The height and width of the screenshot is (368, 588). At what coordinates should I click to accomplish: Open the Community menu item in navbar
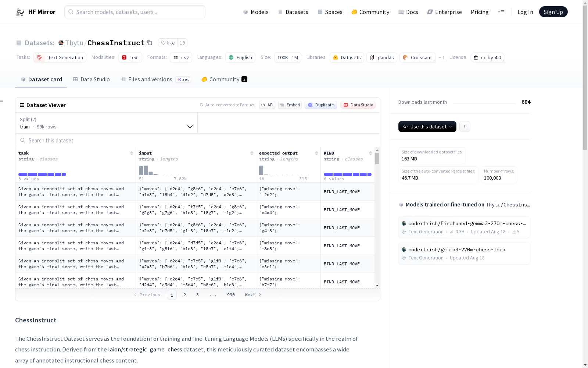(x=370, y=12)
